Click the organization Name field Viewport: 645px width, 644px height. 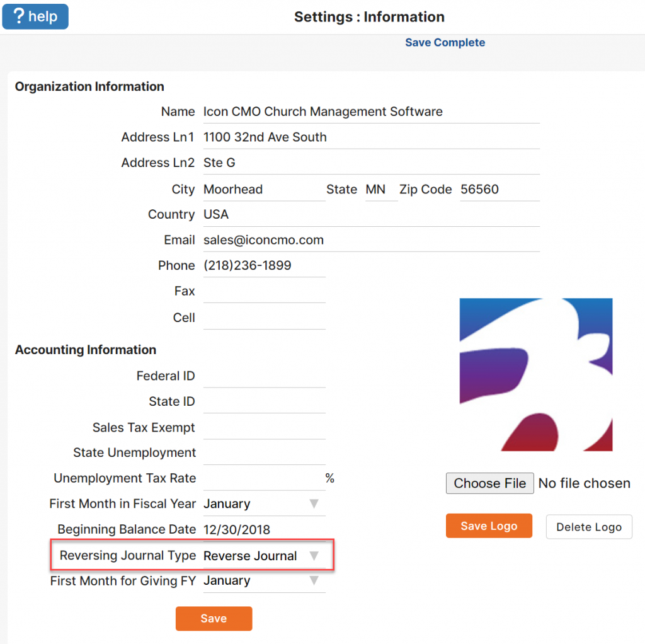click(x=370, y=112)
